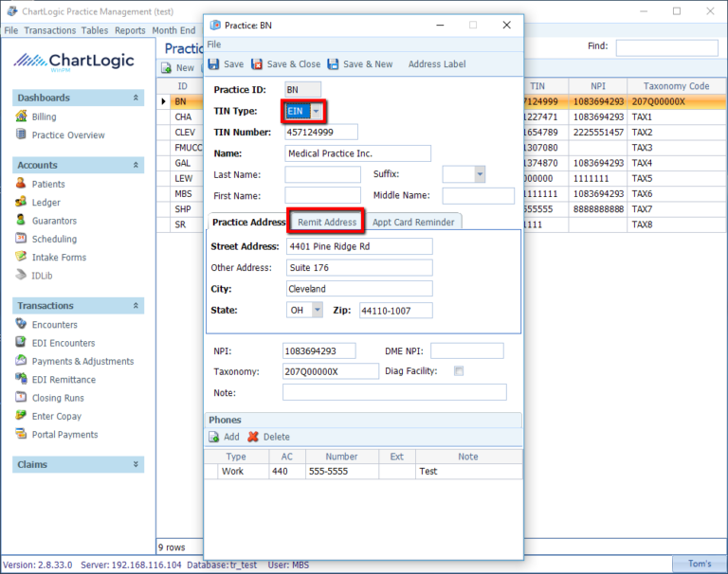728x574 pixels.
Task: Click the Tom's button in status bar
Action: pyautogui.click(x=700, y=564)
